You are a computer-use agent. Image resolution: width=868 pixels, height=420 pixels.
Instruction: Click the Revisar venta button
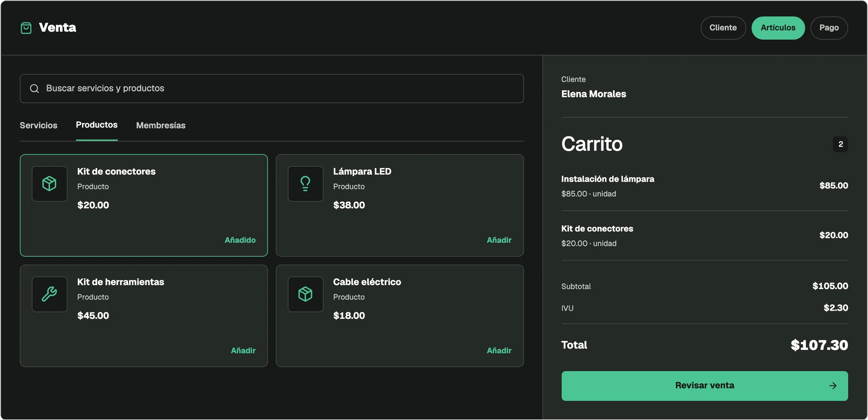[705, 386]
